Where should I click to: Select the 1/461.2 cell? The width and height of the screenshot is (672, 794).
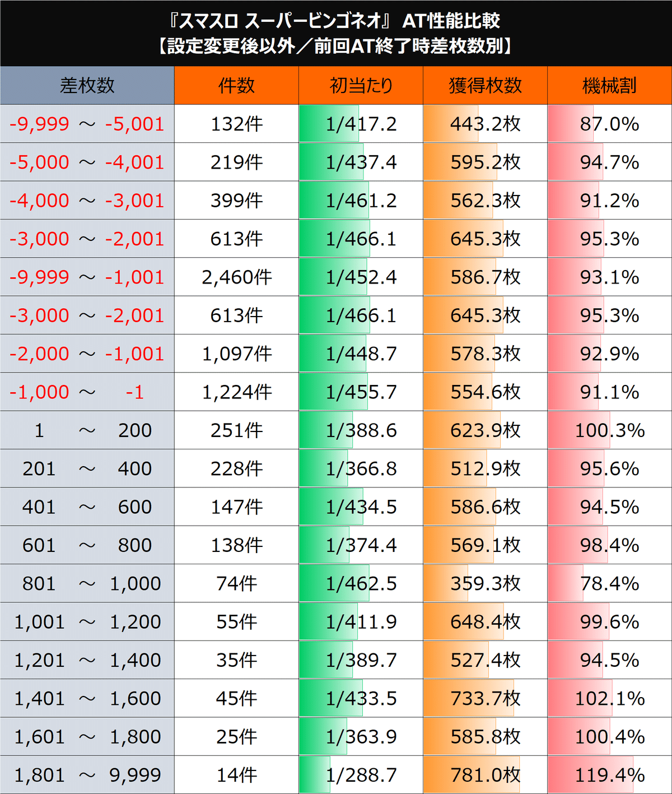pyautogui.click(x=361, y=200)
